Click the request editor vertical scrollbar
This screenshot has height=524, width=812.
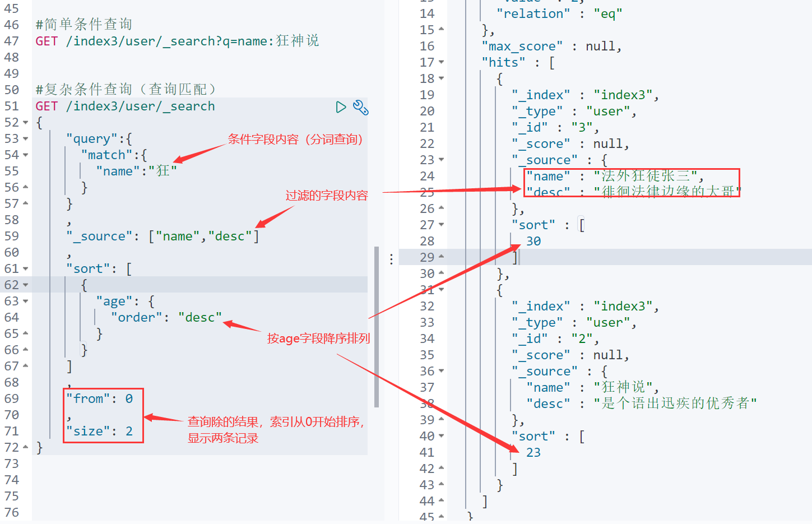[x=377, y=327]
